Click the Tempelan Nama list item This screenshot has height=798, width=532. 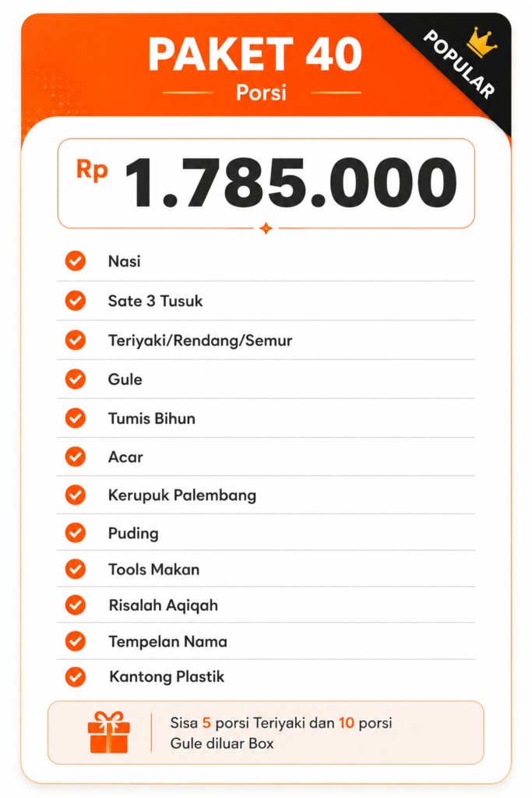click(x=266, y=641)
